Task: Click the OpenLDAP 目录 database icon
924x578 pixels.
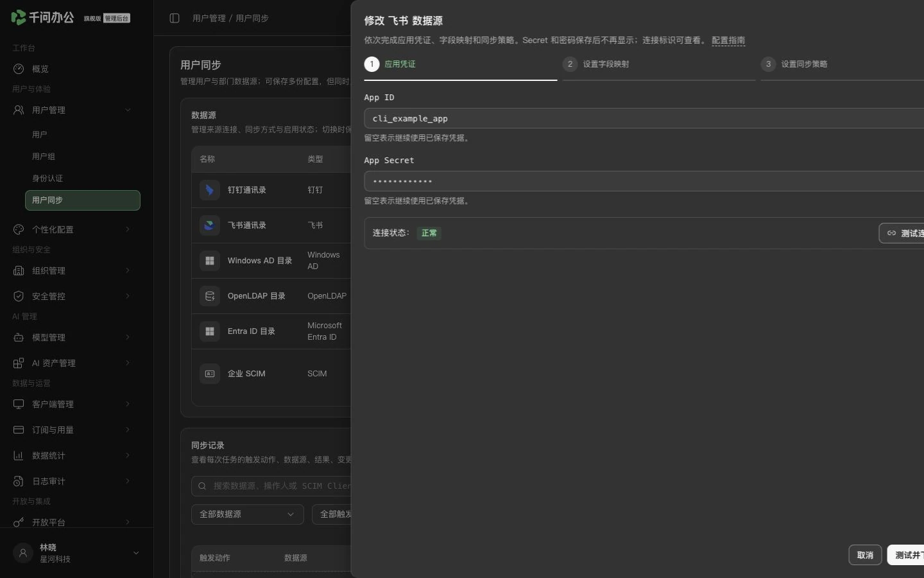Action: click(210, 296)
